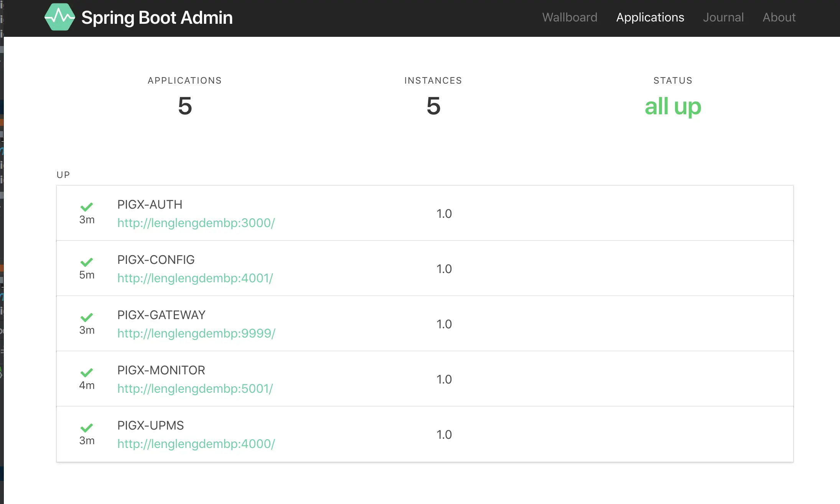The image size is (840, 504).
Task: Expand the PIGX-UPMS application entry
Action: point(150,425)
